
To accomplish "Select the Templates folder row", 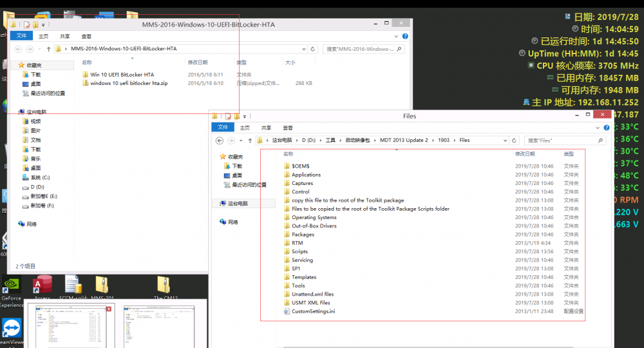I will coord(431,277).
